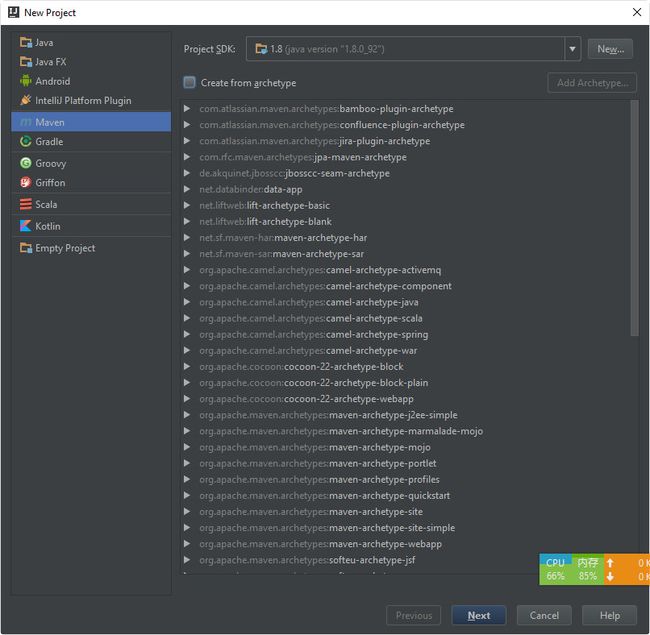Expand jbosscc-seam-archetype entry

(187, 173)
